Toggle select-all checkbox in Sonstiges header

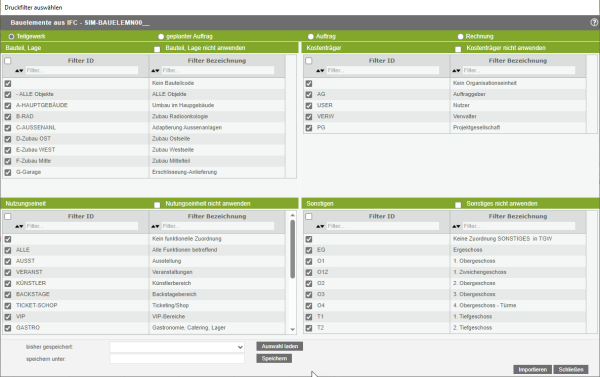pyautogui.click(x=309, y=216)
